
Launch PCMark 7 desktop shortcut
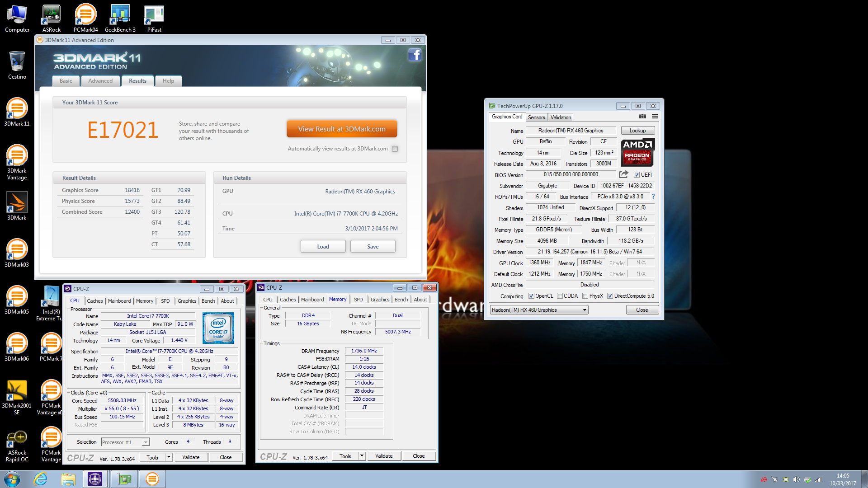pos(51,347)
